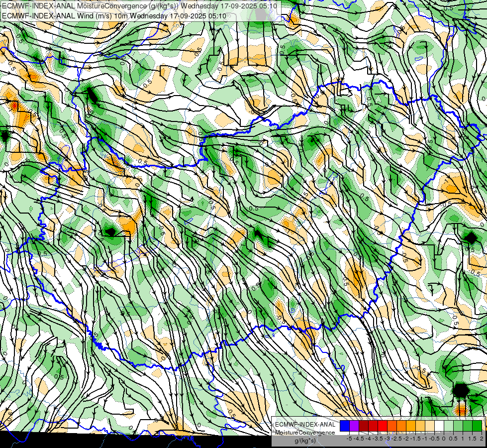Click the 'g/(kg*s)' unit label in legend

[305, 441]
